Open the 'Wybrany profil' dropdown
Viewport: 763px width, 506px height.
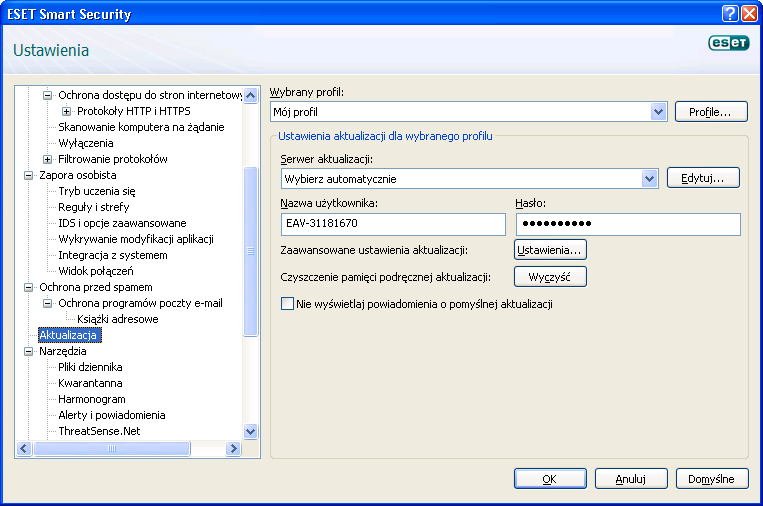658,112
